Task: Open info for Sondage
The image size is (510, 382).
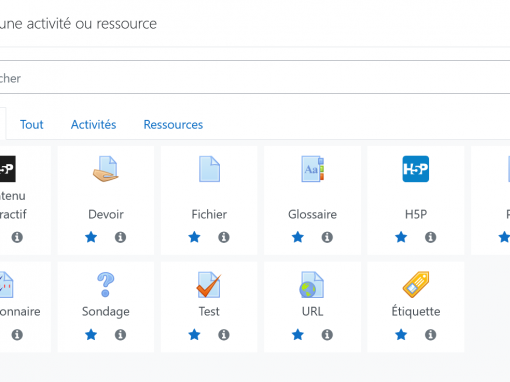Action: pos(120,334)
